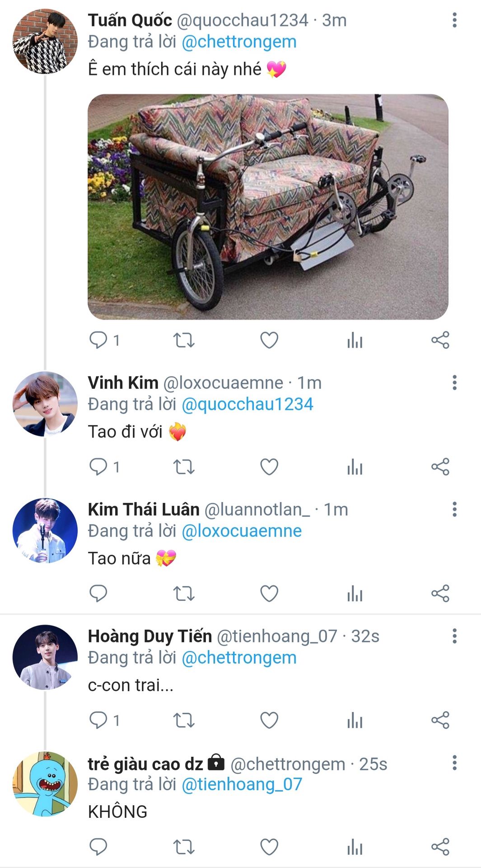The image size is (481, 868).
Task: Open the sofa bicycle photo
Action: click(x=268, y=207)
